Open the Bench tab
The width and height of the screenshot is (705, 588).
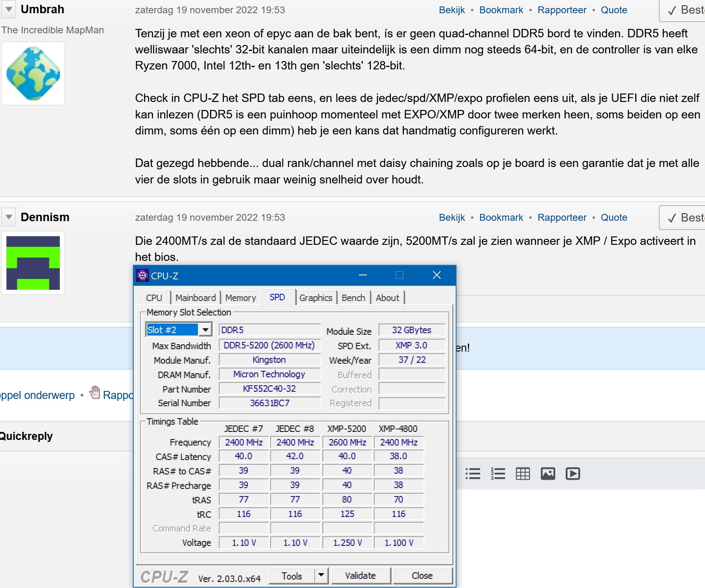pos(354,298)
